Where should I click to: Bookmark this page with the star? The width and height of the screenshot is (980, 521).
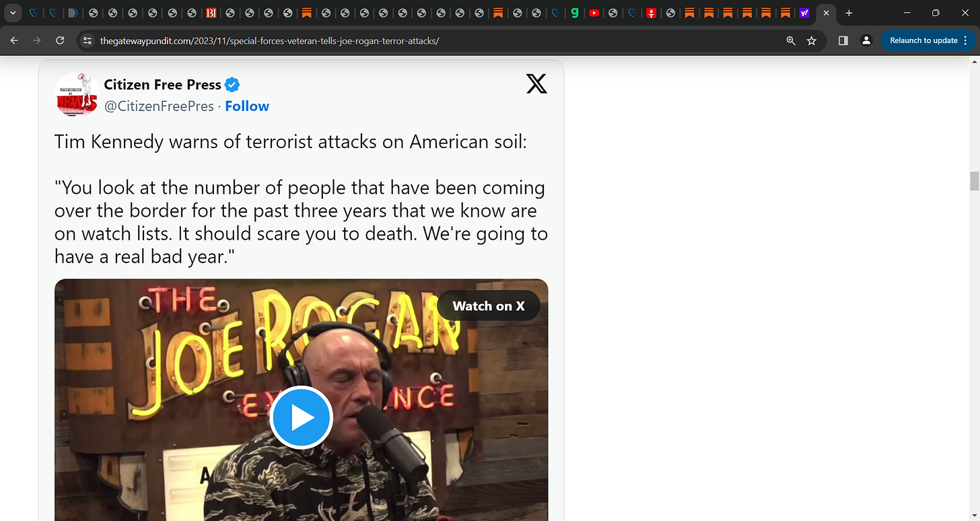pyautogui.click(x=812, y=40)
